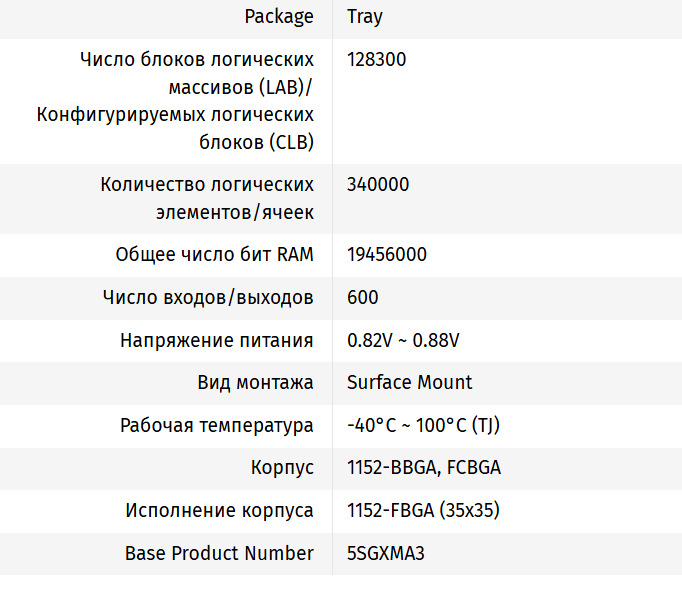Click the 'Рабочая температура' label
The image size is (682, 595).
click(217, 426)
